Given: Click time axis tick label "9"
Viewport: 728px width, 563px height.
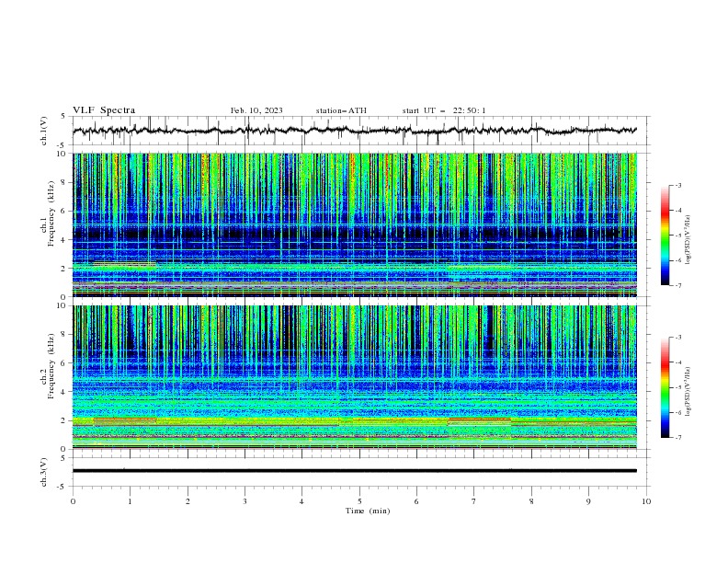Looking at the screenshot, I should [588, 501].
